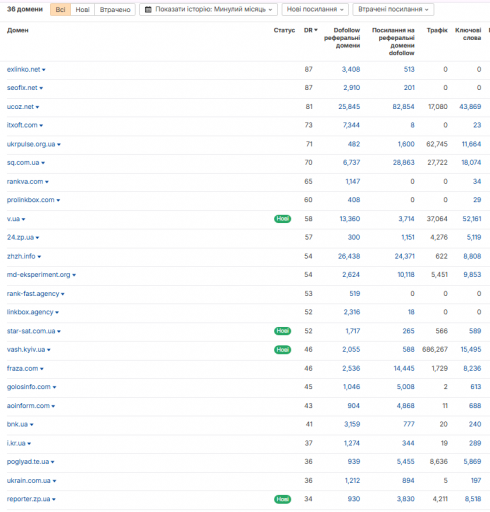Open the fraza.com domain link
The image size is (490, 512).
coord(22,368)
